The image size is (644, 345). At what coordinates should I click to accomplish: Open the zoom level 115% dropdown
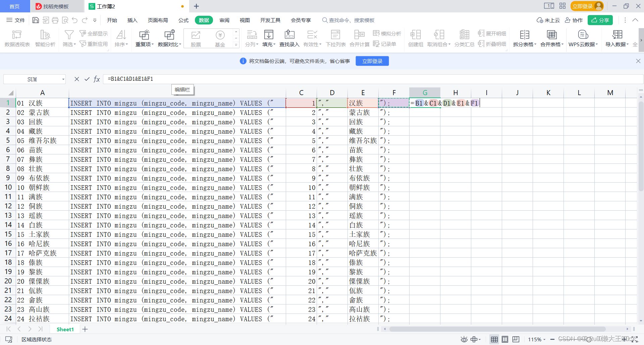click(x=537, y=340)
